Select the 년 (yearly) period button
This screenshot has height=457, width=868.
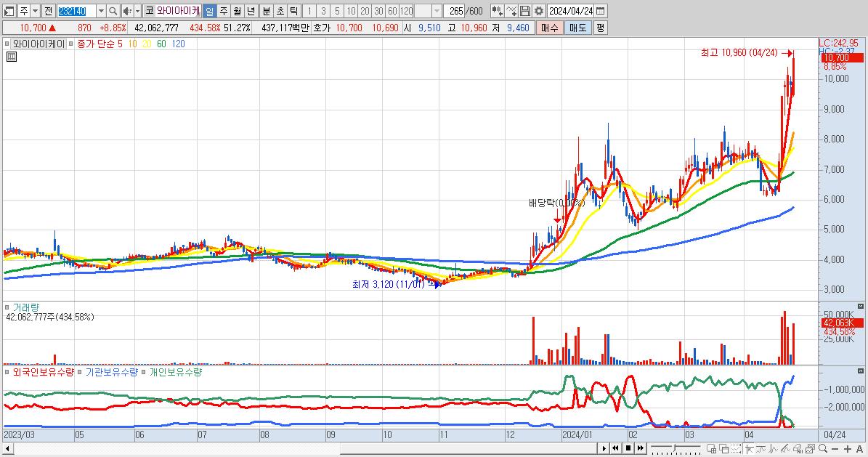pos(251,11)
